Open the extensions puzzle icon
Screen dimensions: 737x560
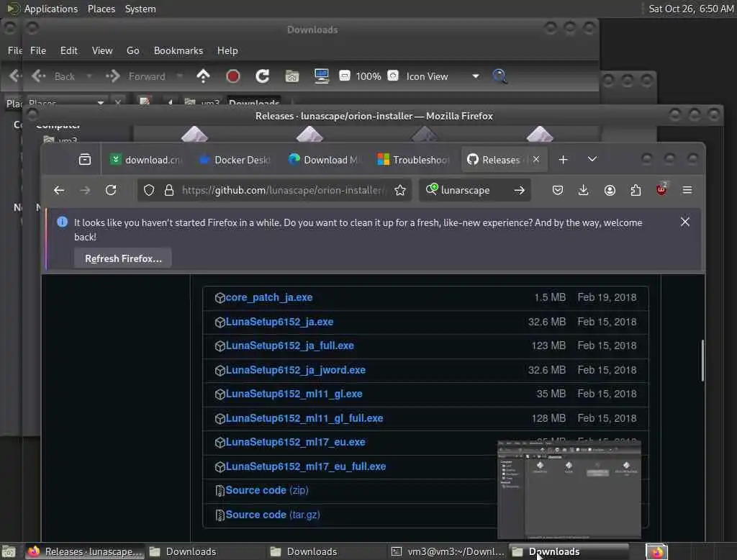click(636, 190)
